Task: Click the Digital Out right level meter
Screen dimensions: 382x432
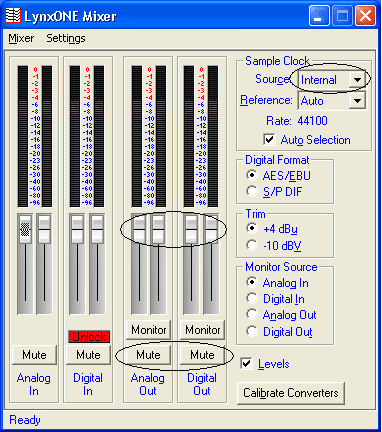Action: [213, 136]
